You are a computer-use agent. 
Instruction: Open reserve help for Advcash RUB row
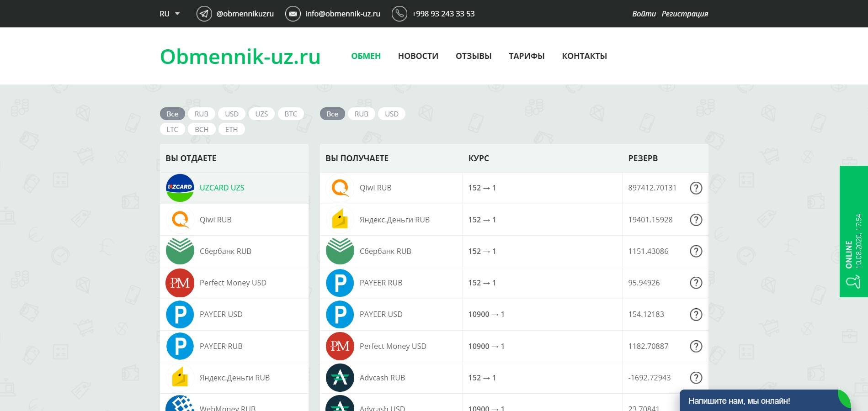(696, 378)
